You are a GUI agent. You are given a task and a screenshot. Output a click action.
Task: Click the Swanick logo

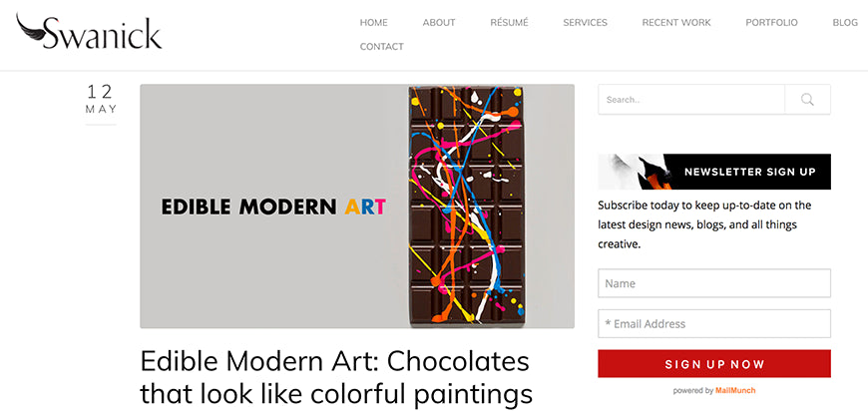[x=89, y=32]
